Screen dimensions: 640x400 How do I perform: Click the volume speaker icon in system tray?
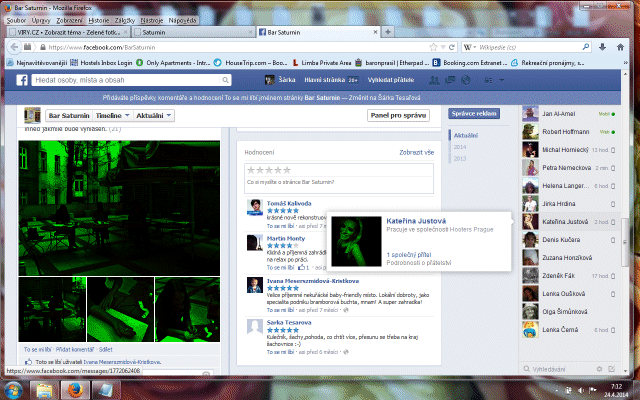pos(580,390)
